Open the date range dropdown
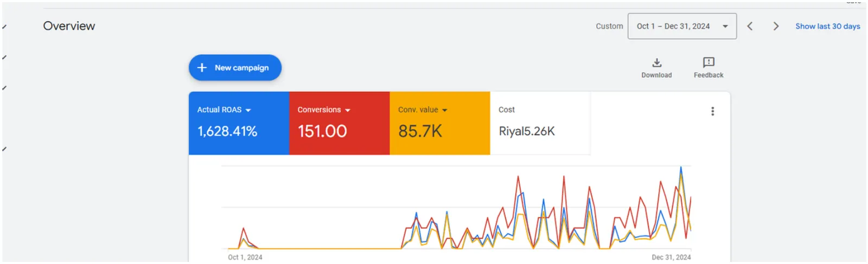868x264 pixels. click(682, 26)
